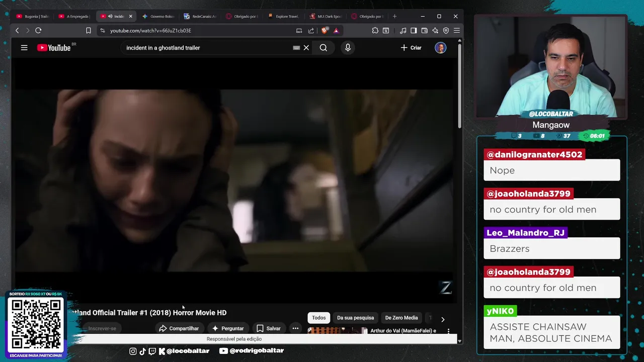The image size is (644, 362).
Task: Open the browser extensions puzzle icon
Action: pyautogui.click(x=375, y=31)
